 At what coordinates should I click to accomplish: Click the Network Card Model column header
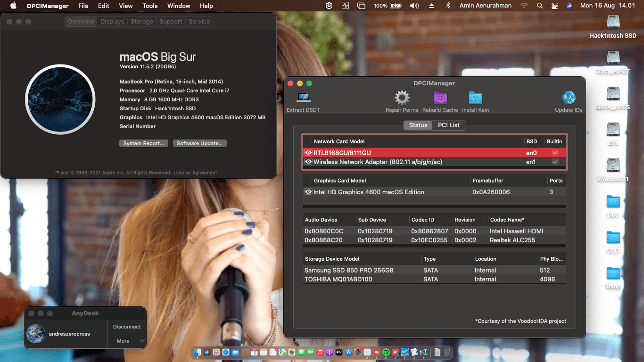click(339, 141)
